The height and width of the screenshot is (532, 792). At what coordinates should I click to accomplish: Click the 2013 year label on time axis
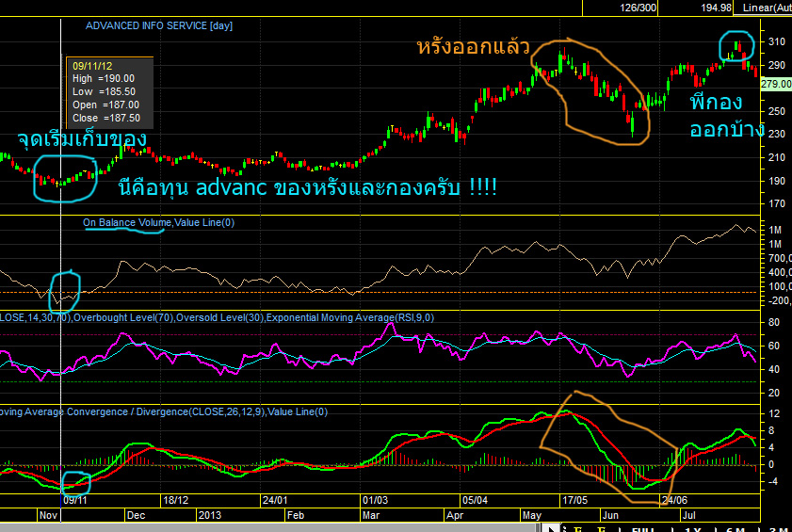click(x=210, y=515)
